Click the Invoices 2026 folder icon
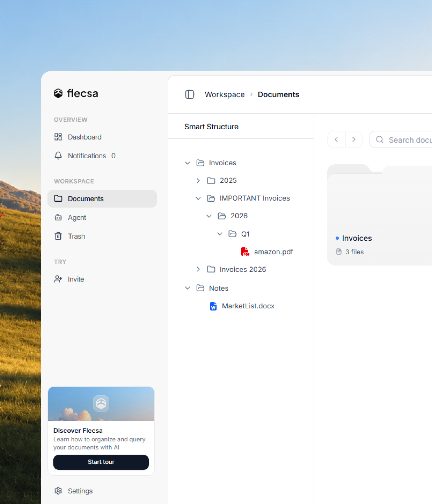432x504 pixels. click(211, 269)
